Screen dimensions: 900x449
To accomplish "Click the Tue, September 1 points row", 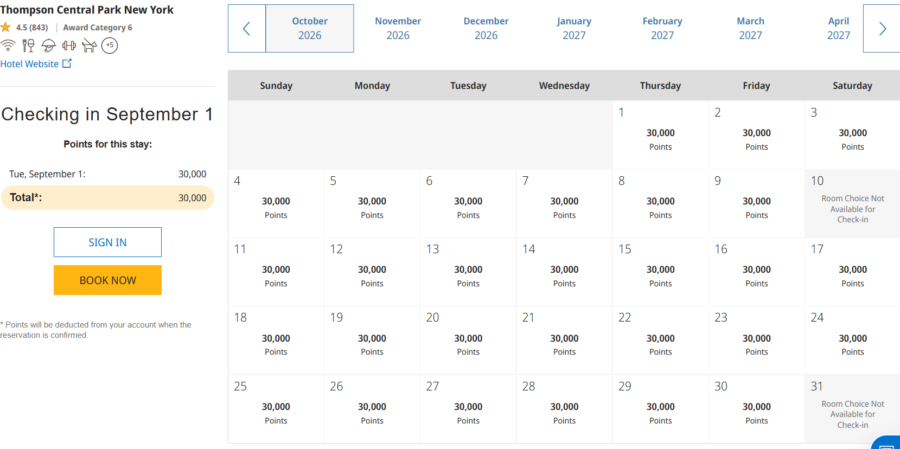I will [x=108, y=174].
